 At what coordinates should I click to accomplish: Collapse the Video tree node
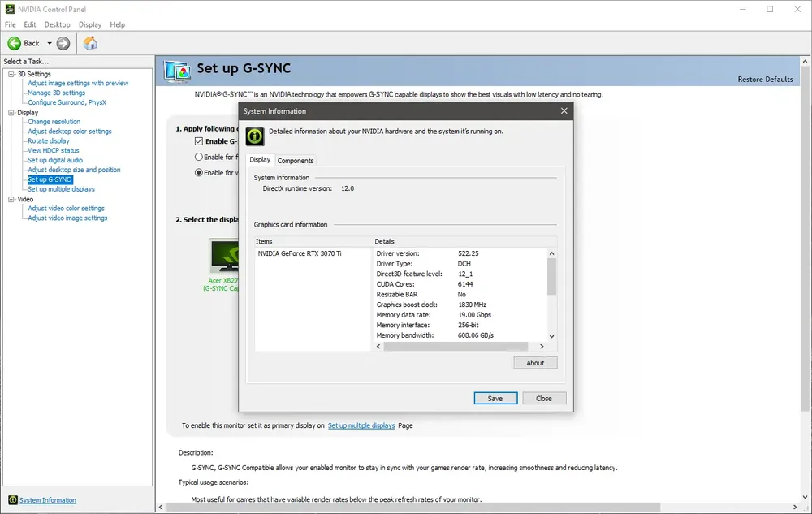click(11, 199)
